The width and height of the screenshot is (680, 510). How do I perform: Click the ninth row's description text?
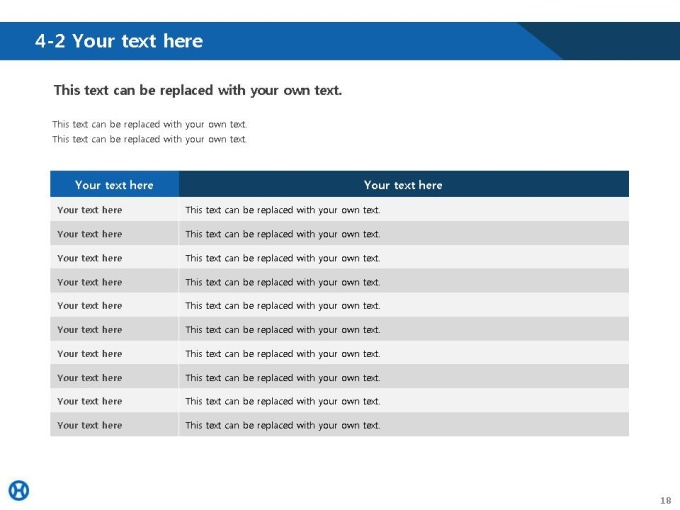tap(283, 402)
